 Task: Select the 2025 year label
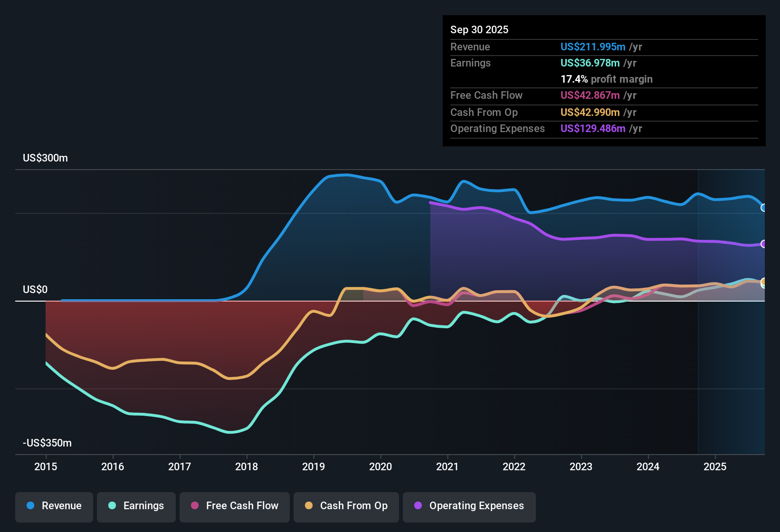point(715,467)
